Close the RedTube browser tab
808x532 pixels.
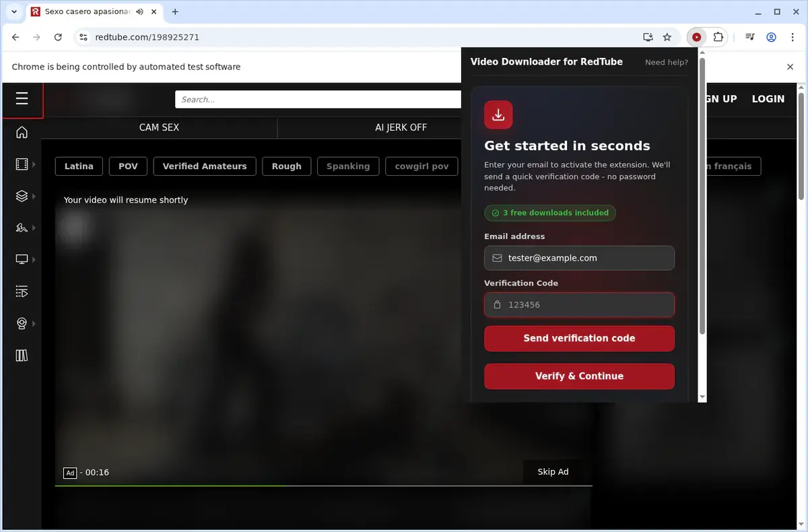[154, 11]
